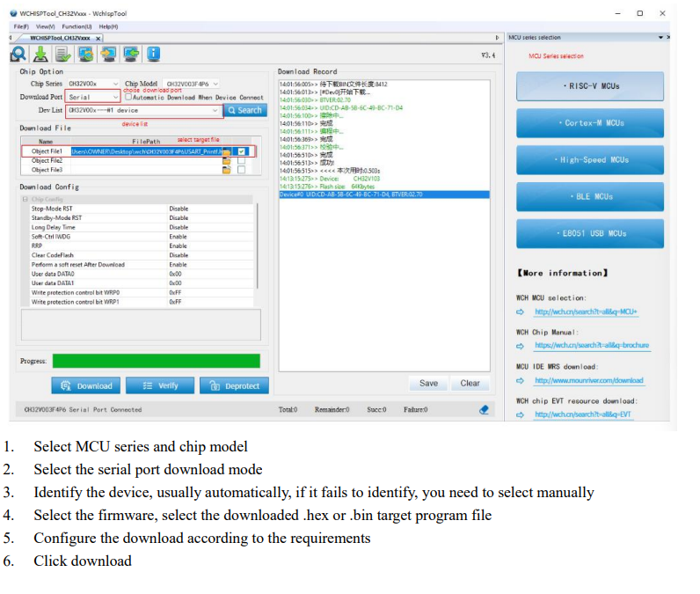This screenshot has height=594, width=700.
Task: Open the wch.cn brochure search link
Action: tap(592, 345)
